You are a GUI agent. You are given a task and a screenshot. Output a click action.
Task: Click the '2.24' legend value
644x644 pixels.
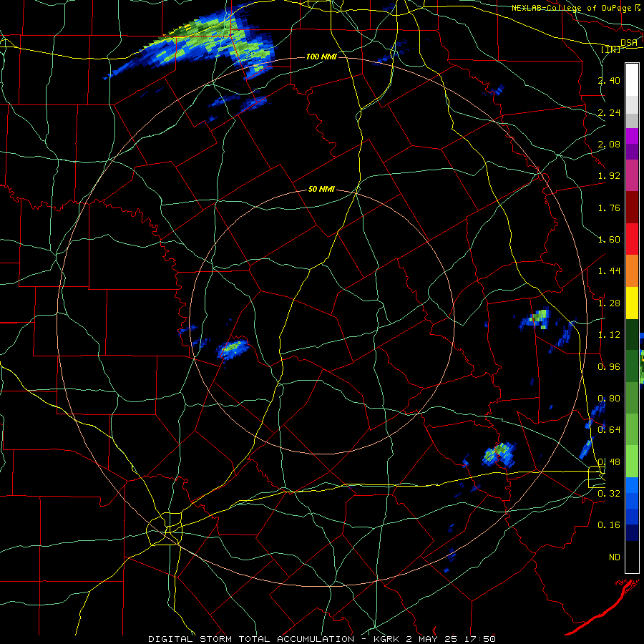[609, 112]
